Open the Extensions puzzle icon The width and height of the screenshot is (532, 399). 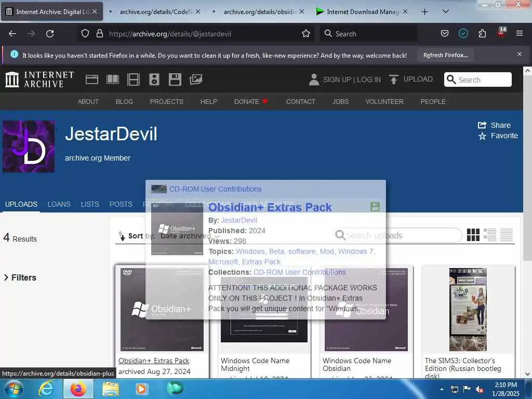482,34
